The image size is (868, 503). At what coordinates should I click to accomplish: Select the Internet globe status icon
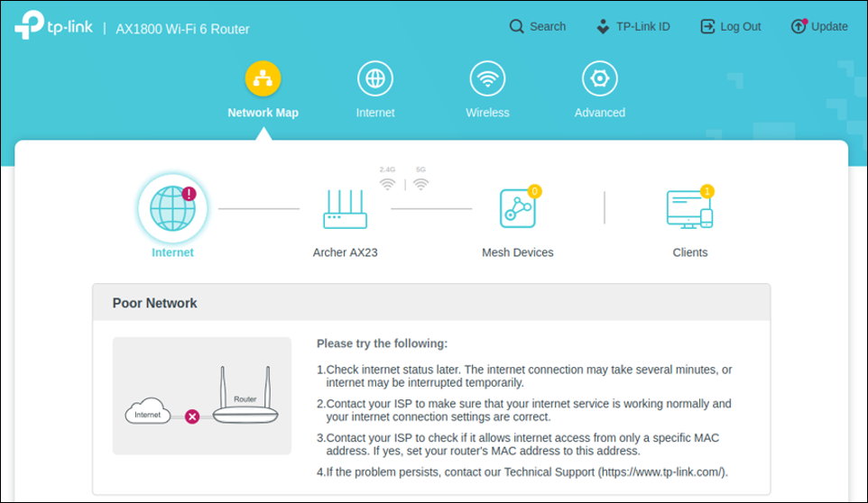[172, 208]
